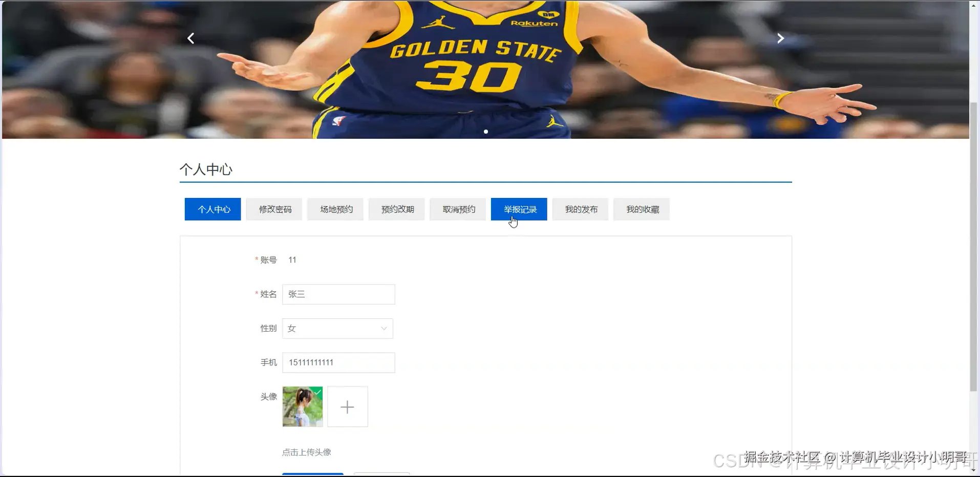
Task: Open the 举报记录 tab
Action: coord(519,209)
